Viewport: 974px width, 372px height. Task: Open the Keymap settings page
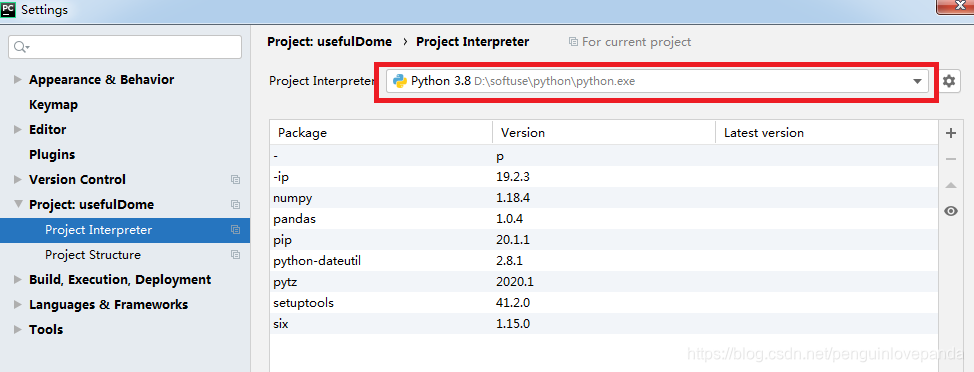click(x=53, y=104)
